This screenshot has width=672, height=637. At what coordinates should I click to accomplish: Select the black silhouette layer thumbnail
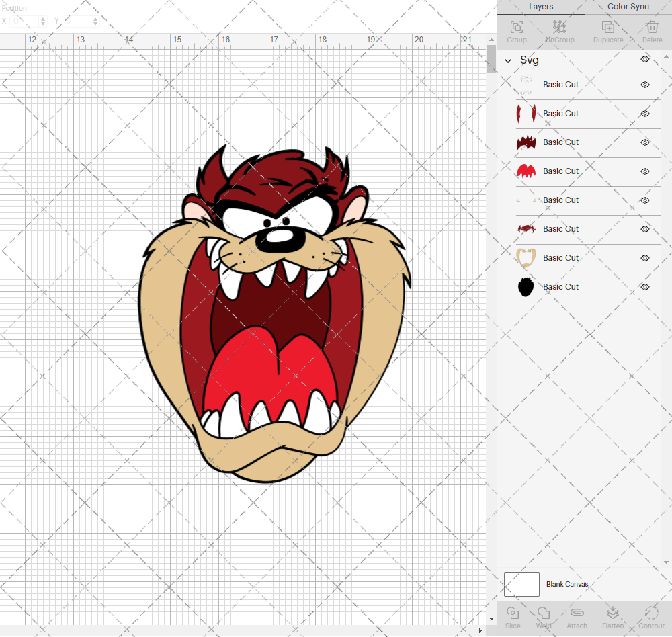tap(526, 287)
